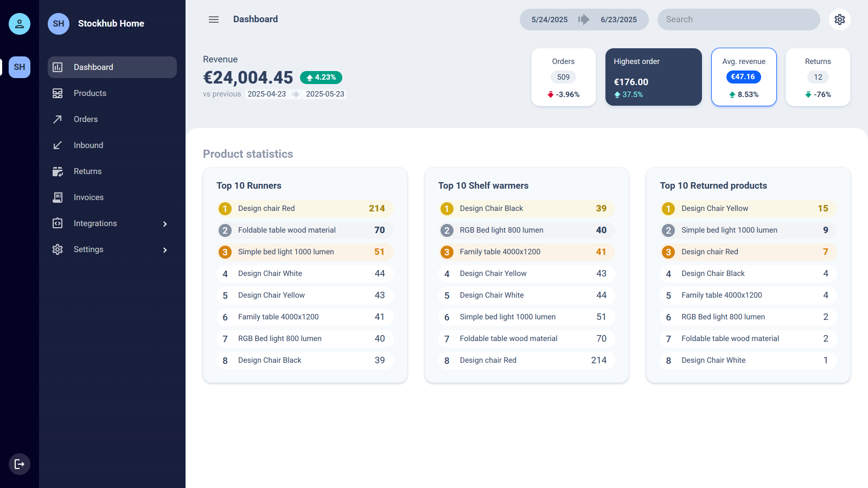This screenshot has height=488, width=868.
Task: Click the Highest order stat card
Action: coord(653,77)
